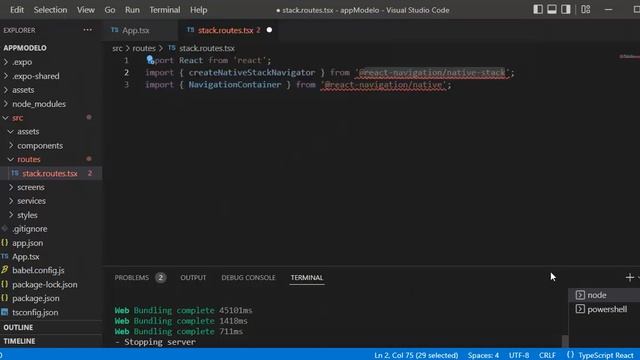Open .gitignore file
This screenshot has height=360, width=640.
point(29,229)
